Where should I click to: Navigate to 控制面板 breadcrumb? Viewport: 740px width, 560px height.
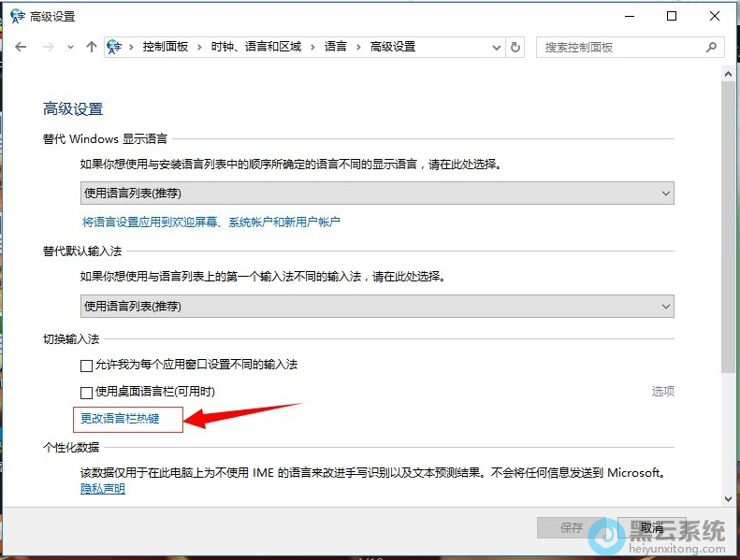tap(166, 47)
